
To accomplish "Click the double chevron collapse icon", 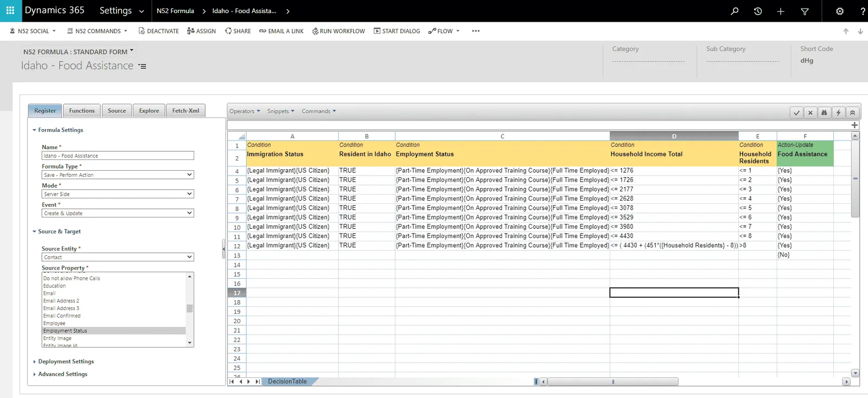I will (852, 112).
